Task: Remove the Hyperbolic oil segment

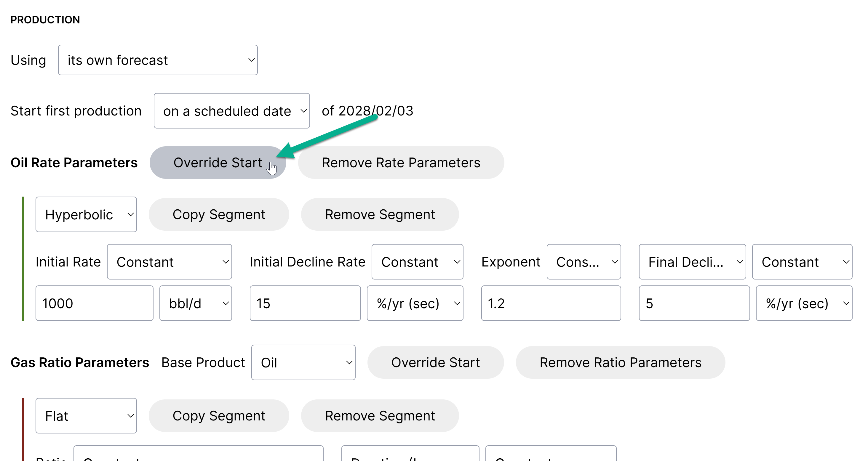Action: click(380, 214)
